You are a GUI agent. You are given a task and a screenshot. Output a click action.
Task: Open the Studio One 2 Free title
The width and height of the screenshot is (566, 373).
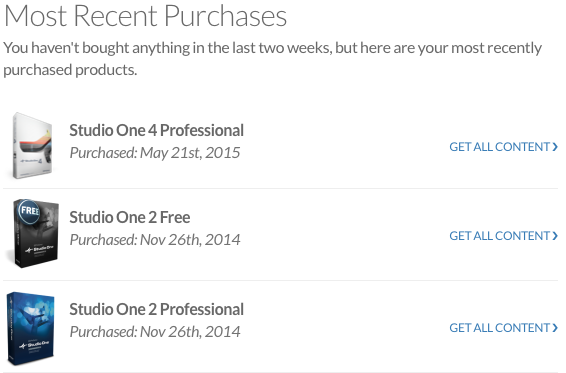click(130, 217)
